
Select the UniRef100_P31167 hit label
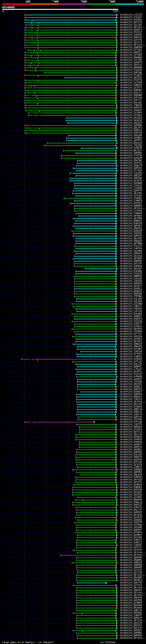(131, 17)
